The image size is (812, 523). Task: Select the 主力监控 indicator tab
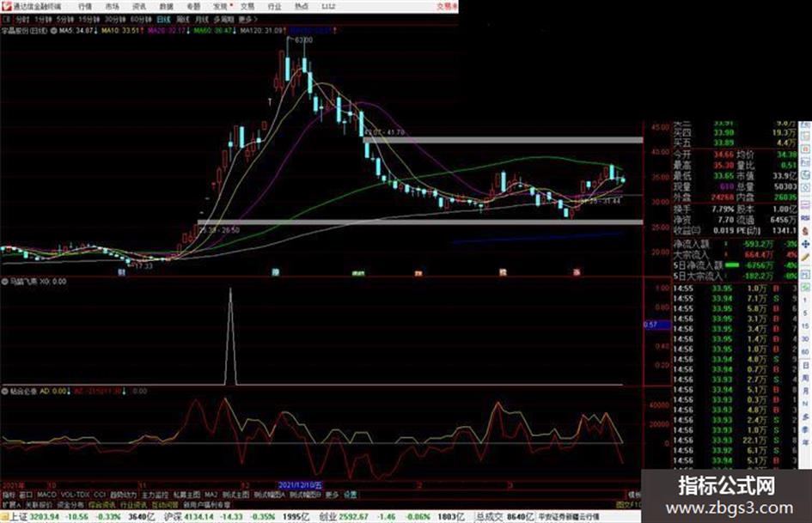(155, 495)
